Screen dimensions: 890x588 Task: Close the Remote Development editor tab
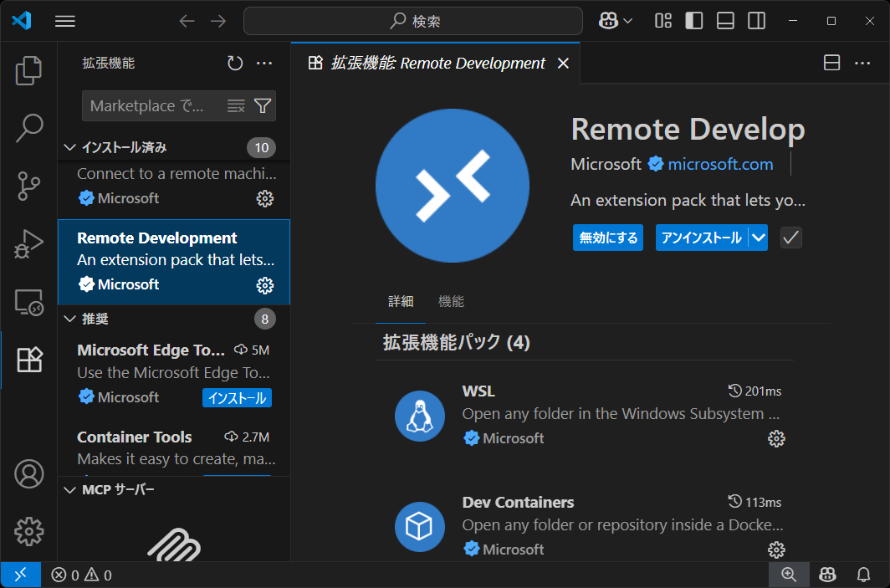click(563, 63)
